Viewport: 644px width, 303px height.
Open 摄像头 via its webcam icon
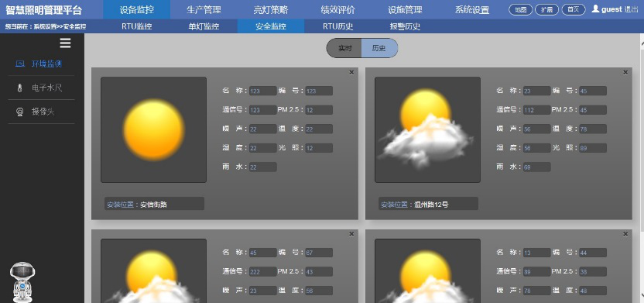click(x=19, y=112)
